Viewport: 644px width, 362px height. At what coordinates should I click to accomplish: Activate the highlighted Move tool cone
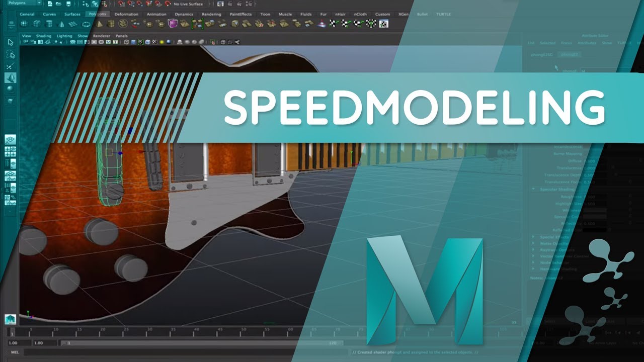(10, 77)
